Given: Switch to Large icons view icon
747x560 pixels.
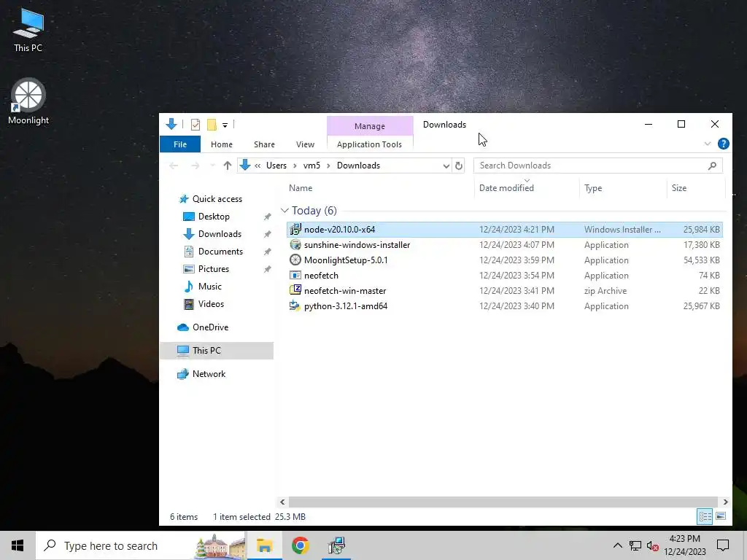Looking at the screenshot, I should [721, 517].
